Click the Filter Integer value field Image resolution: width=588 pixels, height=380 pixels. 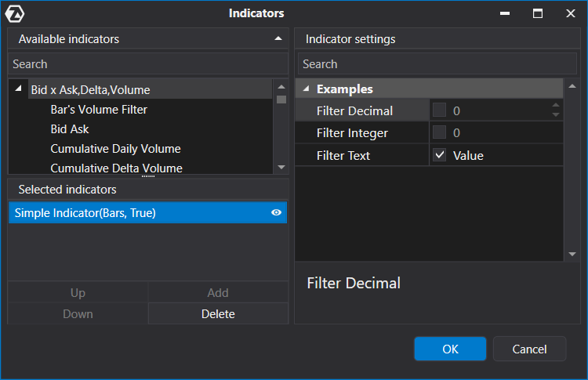506,132
